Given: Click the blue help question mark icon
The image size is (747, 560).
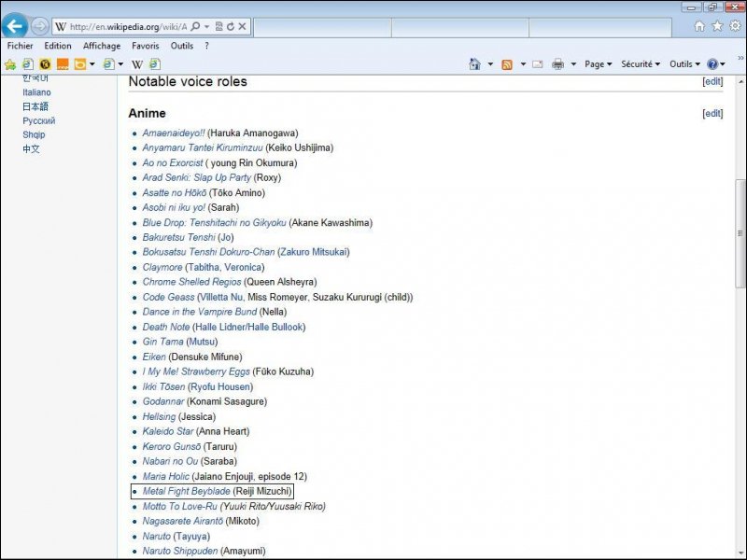Looking at the screenshot, I should (x=712, y=63).
